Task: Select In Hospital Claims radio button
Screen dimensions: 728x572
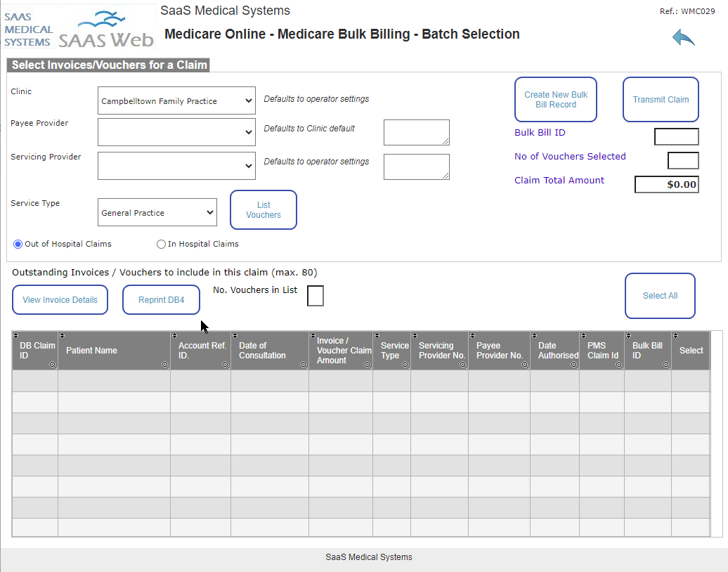Action: [x=161, y=245]
